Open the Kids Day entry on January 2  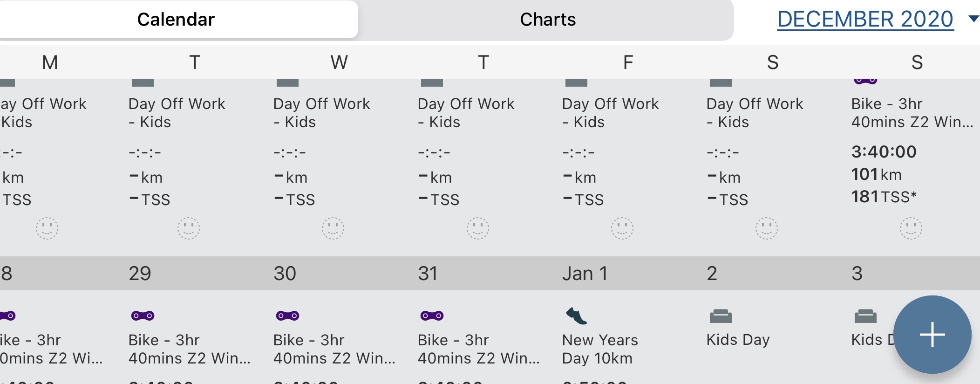point(738,340)
